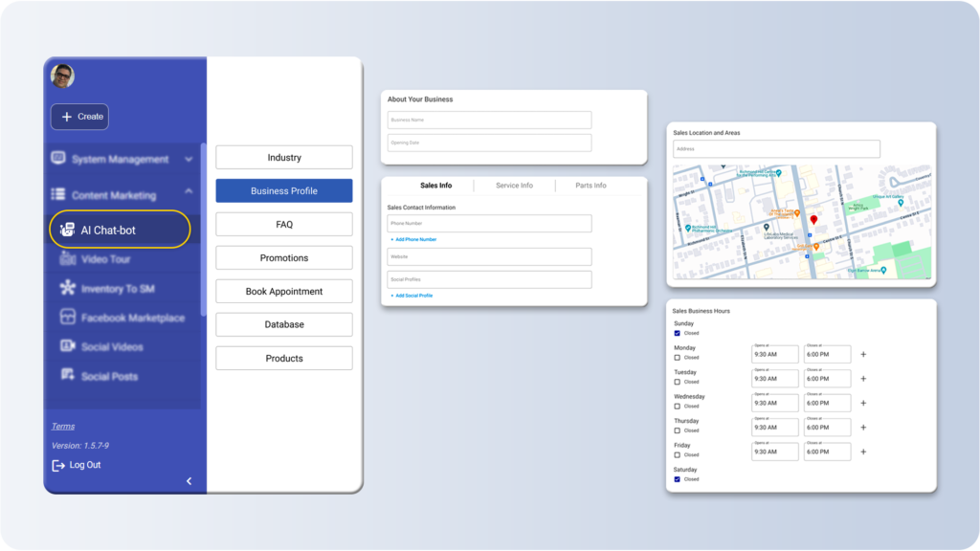Viewport: 980px width, 551px height.
Task: Click the Create button
Action: 79,116
